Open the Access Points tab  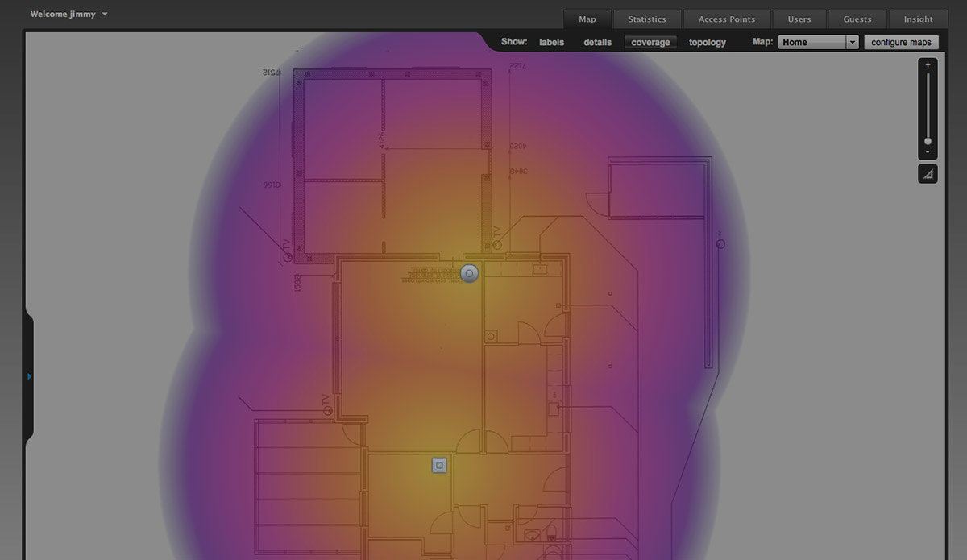727,19
